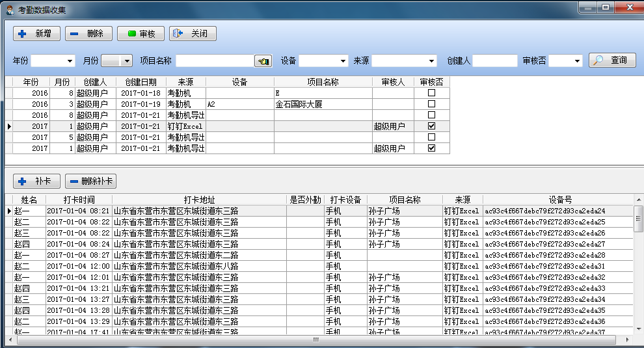
Task: Click the 创建日期 column header
Action: pyautogui.click(x=141, y=82)
